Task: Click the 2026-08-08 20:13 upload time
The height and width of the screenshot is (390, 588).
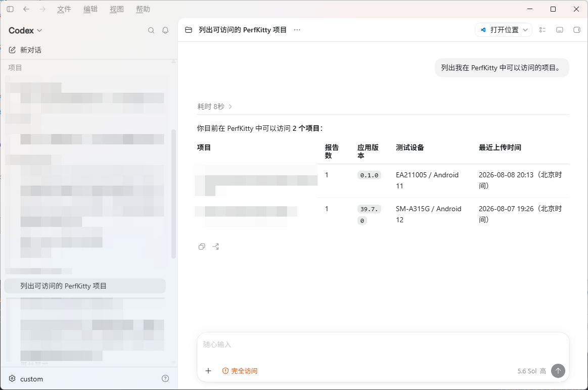Action: (x=520, y=180)
